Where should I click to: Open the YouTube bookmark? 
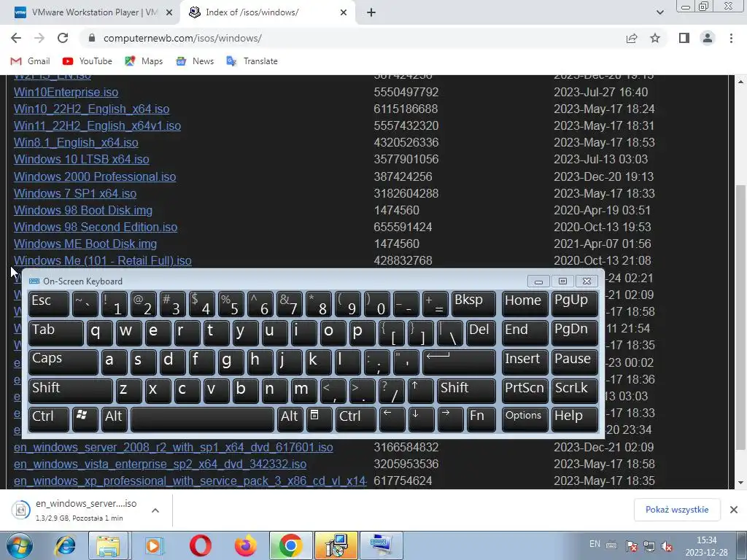[x=88, y=61]
